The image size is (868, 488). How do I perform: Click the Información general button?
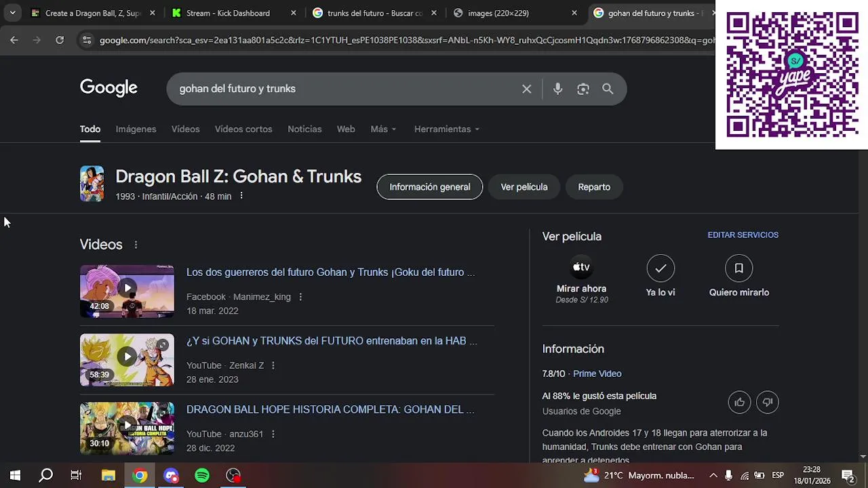(x=429, y=187)
